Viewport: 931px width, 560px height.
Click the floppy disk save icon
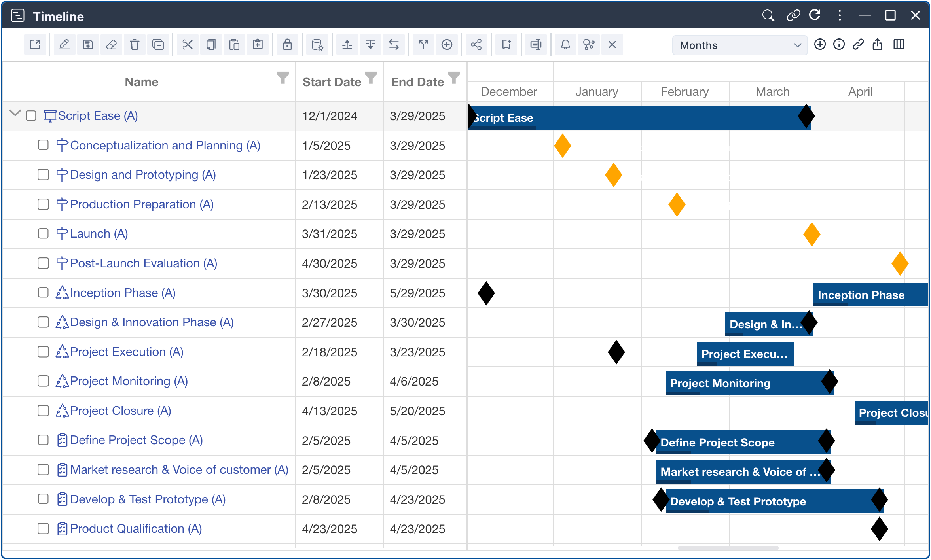(88, 45)
